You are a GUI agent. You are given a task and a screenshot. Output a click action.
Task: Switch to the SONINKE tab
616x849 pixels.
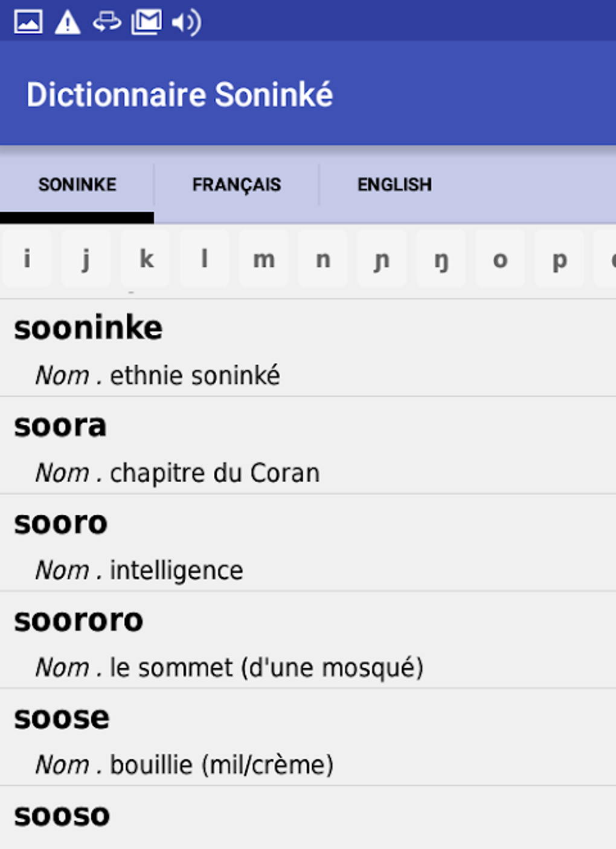click(77, 184)
